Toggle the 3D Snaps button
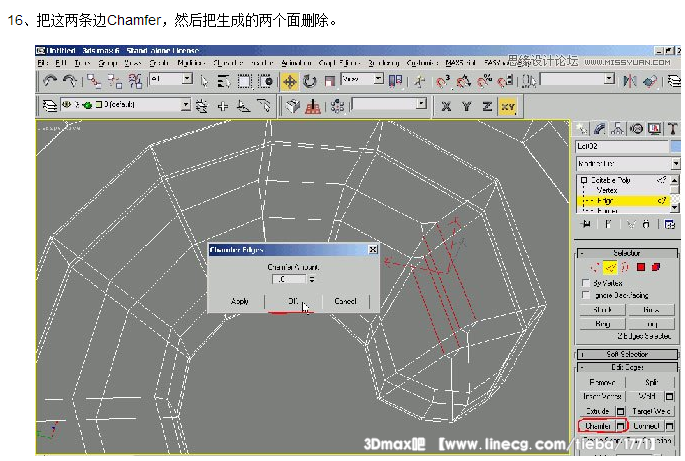Viewport: 685px width, 461px height. tap(443, 81)
